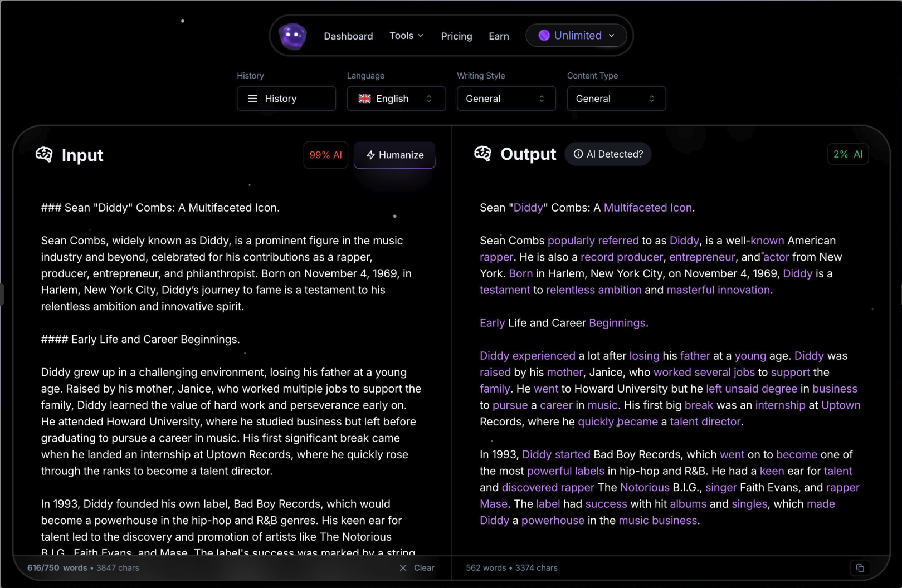902x588 pixels.
Task: Click the highlighted phrase 'music business' in output
Action: click(658, 521)
